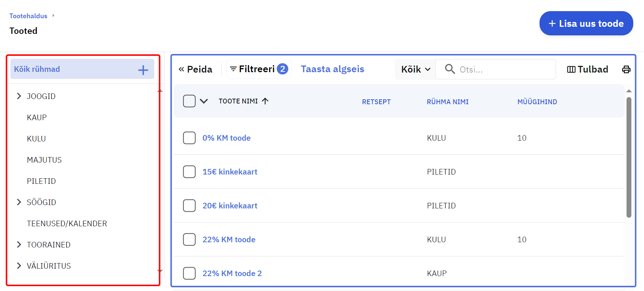Select the 20€ kinkekaart row checkbox

tap(189, 205)
